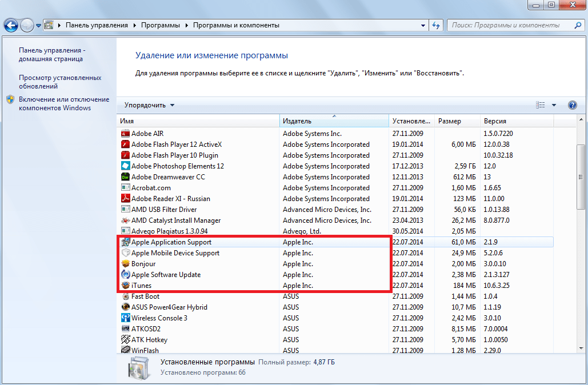Open help with the question mark icon
This screenshot has height=385, width=588.
click(x=572, y=105)
